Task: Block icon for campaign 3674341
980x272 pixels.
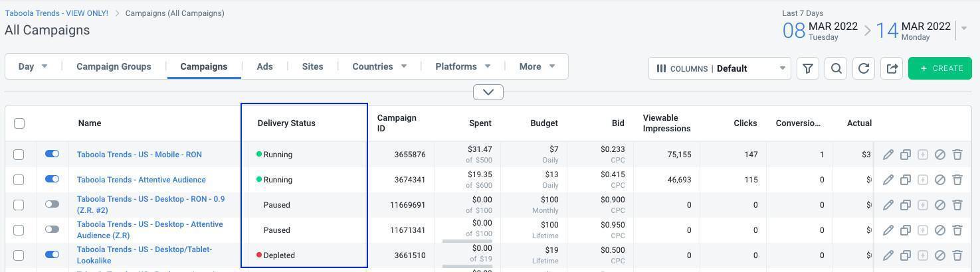Action: coord(939,180)
